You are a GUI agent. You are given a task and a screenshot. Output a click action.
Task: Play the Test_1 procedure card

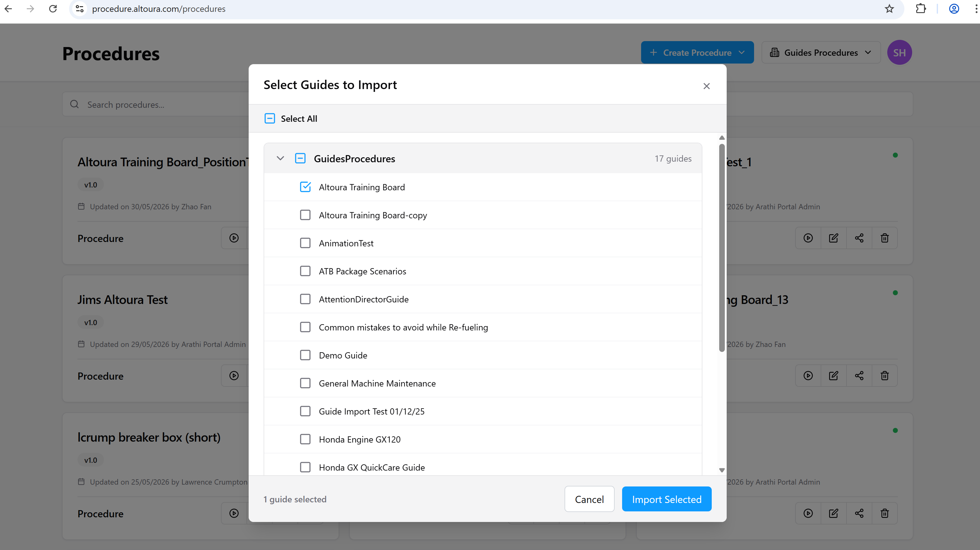click(x=808, y=238)
